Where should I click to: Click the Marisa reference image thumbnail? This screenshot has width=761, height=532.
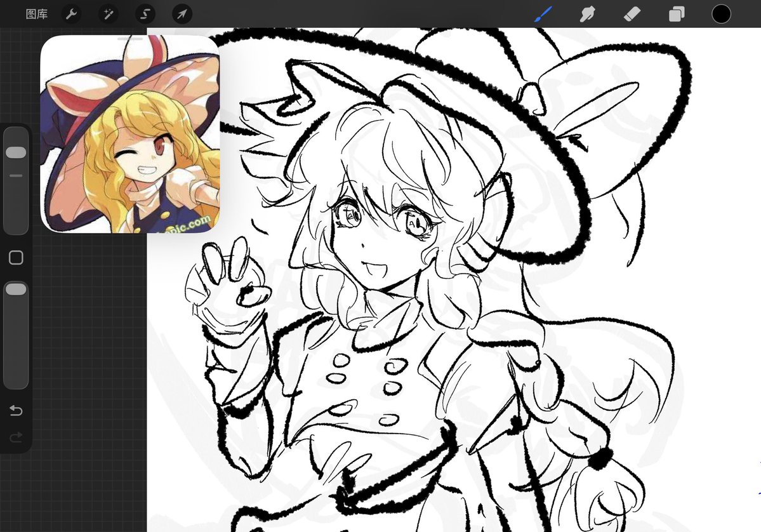coord(130,134)
